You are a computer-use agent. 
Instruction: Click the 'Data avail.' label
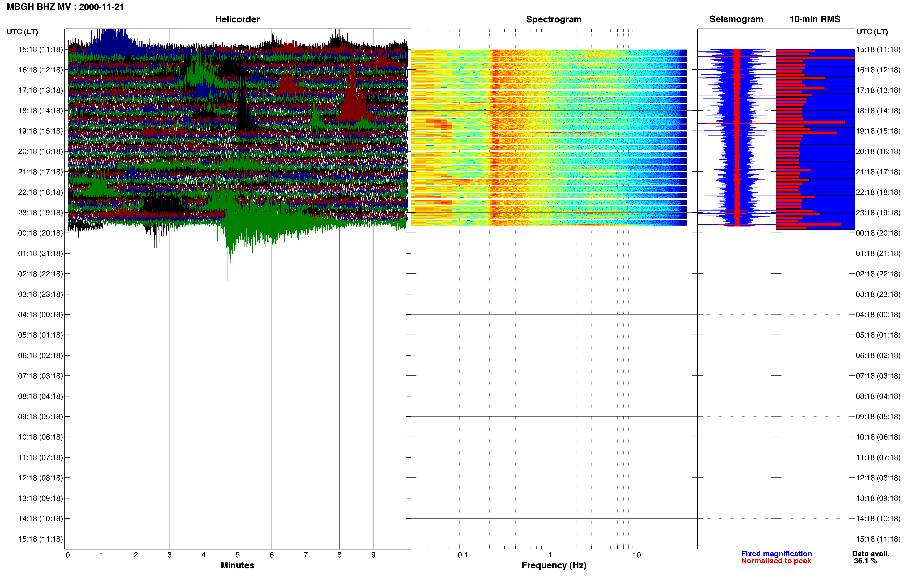pyautogui.click(x=870, y=554)
